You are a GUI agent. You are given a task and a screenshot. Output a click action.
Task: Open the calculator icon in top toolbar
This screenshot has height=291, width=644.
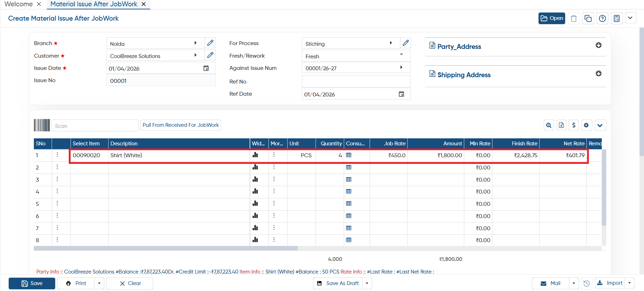coord(616,19)
